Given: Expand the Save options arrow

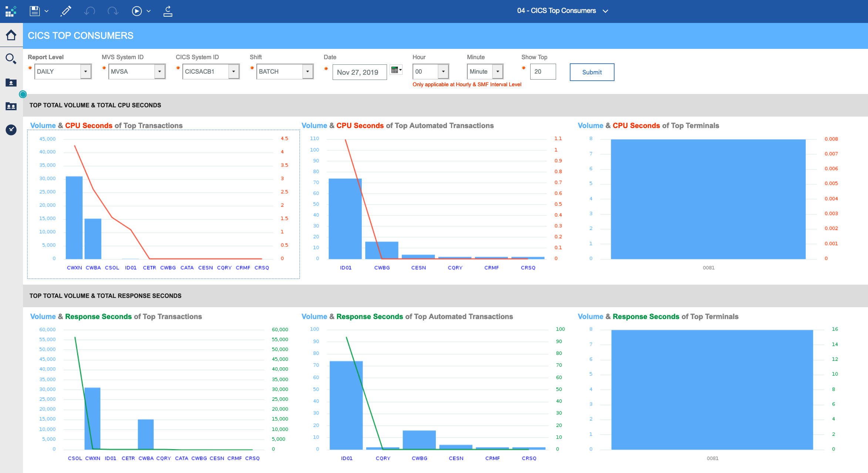Looking at the screenshot, I should click(x=47, y=11).
